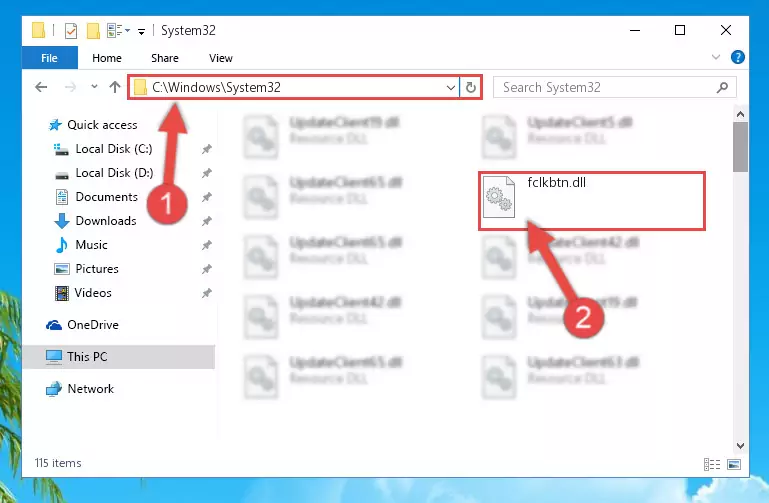Open Documents in the sidebar
Screen dimensions: 769x503
106,197
